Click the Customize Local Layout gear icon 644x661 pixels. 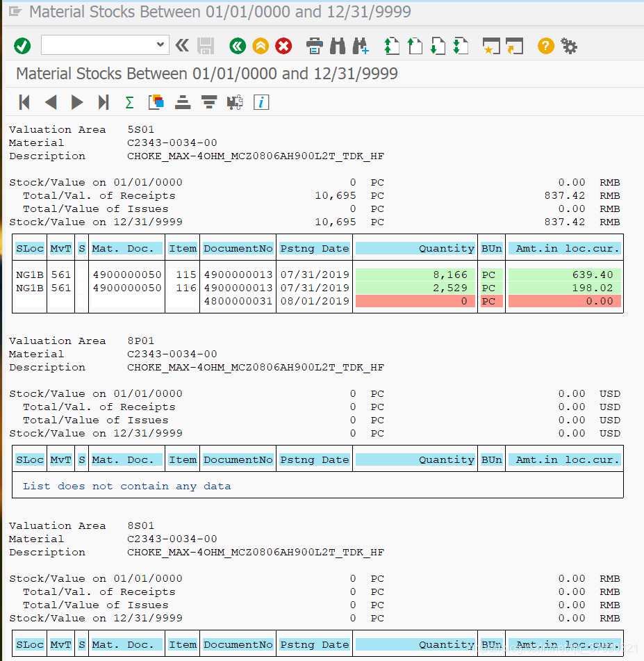tap(569, 46)
